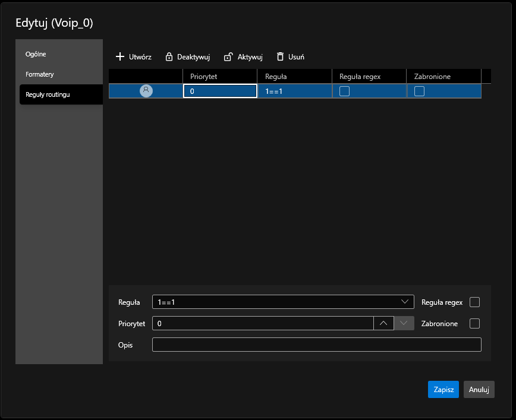Screen dimensions: 516x420
Task: Click the plus icon for Utwórz
Action: click(x=119, y=57)
